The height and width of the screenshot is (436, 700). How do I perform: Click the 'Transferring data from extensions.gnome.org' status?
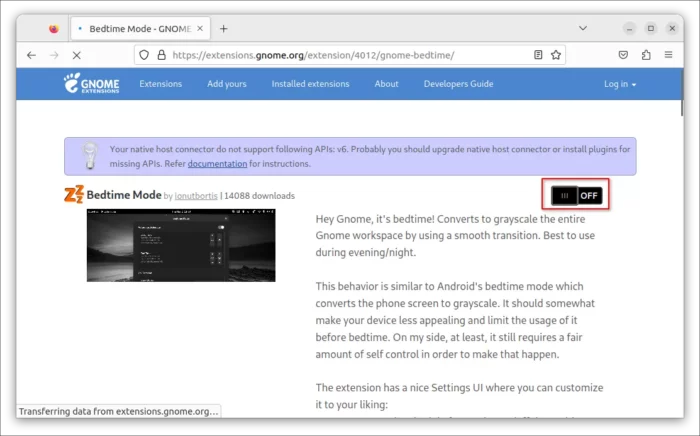click(119, 411)
